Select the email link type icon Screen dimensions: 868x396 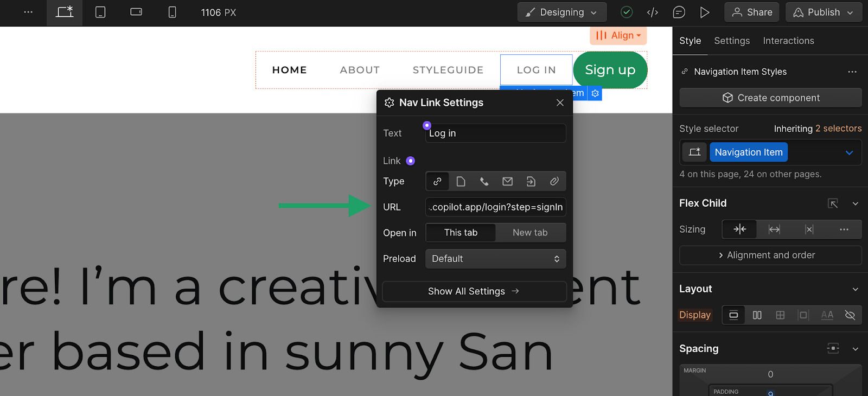coord(507,182)
